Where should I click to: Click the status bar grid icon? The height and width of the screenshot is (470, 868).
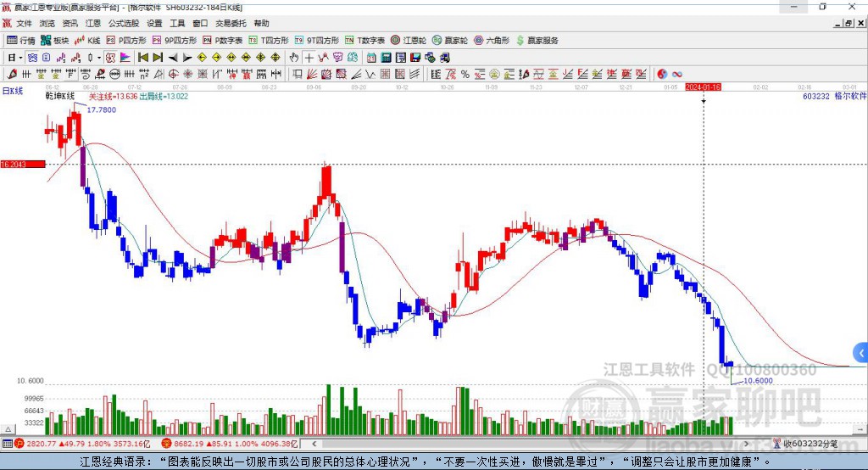tap(7, 444)
